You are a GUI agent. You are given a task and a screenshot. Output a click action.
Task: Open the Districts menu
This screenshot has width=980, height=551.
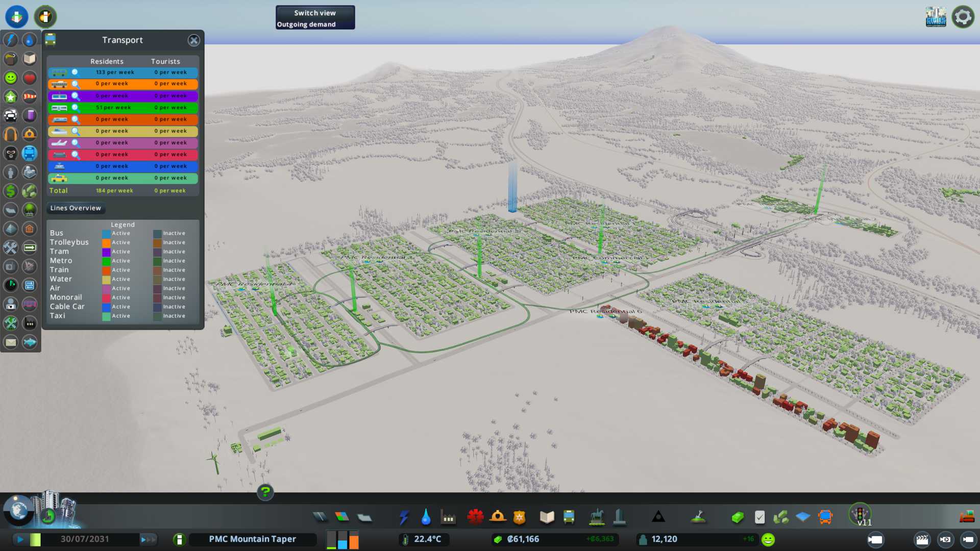[x=364, y=517]
